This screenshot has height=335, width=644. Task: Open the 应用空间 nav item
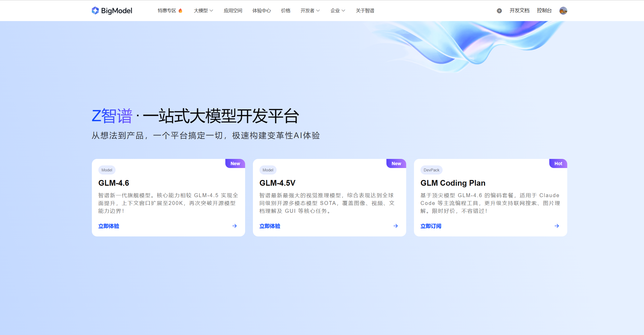tap(233, 11)
